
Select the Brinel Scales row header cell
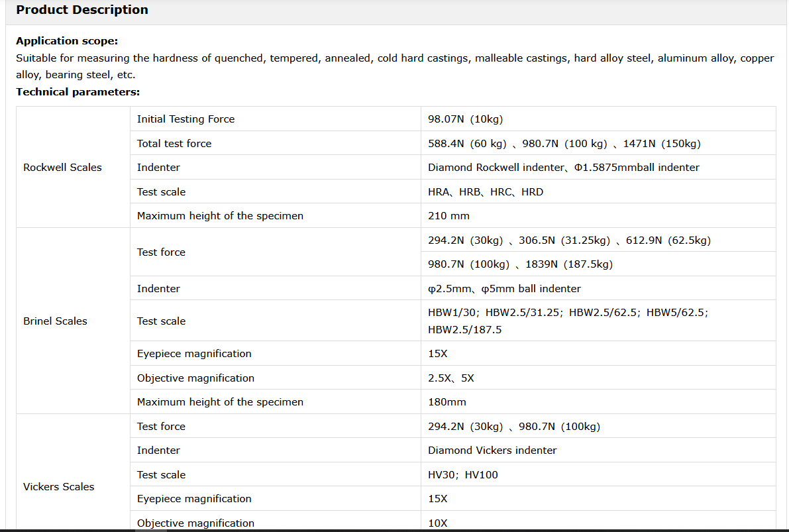pos(55,321)
